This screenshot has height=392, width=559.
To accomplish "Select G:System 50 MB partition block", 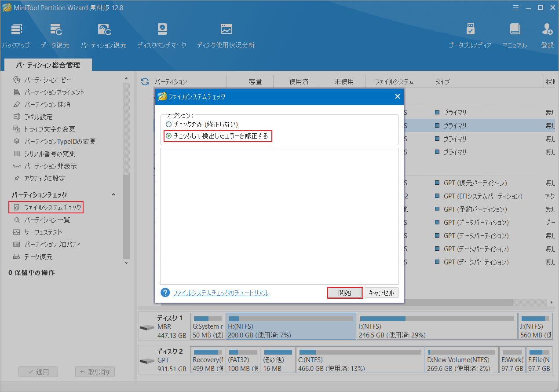I will tap(208, 326).
